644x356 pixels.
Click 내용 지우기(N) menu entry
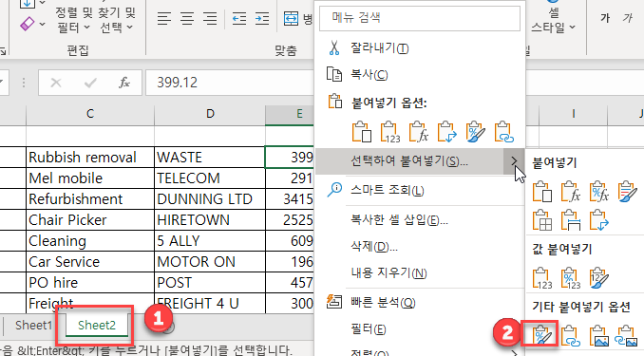388,272
